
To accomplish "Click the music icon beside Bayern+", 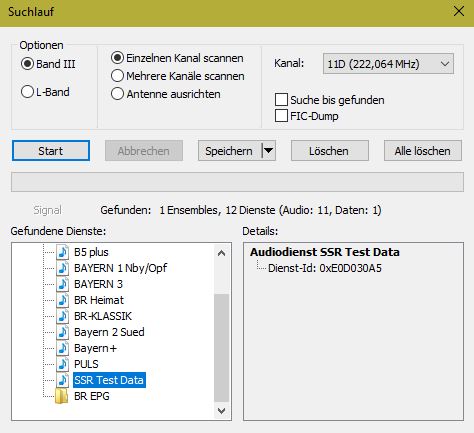I will click(62, 348).
